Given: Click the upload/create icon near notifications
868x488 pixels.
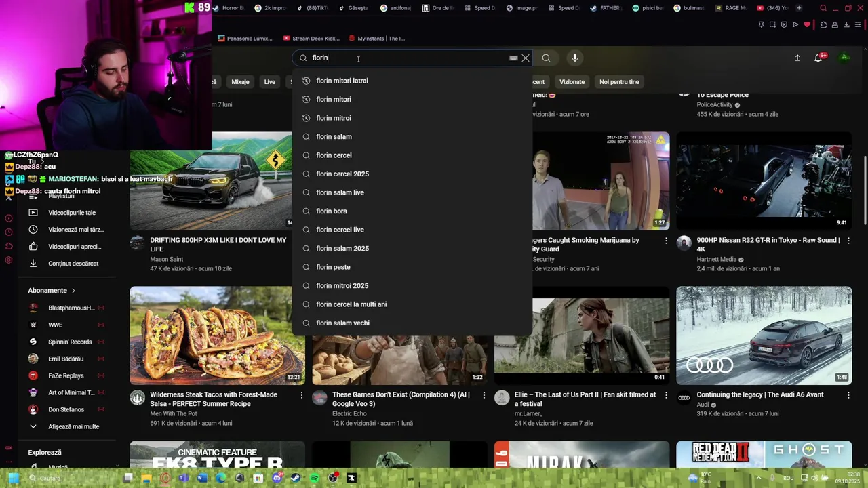Looking at the screenshot, I should tap(797, 58).
